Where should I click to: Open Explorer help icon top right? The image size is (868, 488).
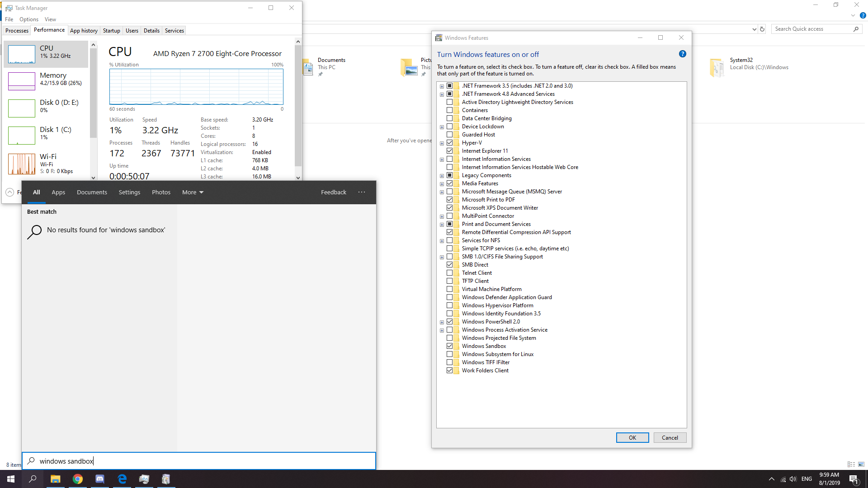point(863,15)
